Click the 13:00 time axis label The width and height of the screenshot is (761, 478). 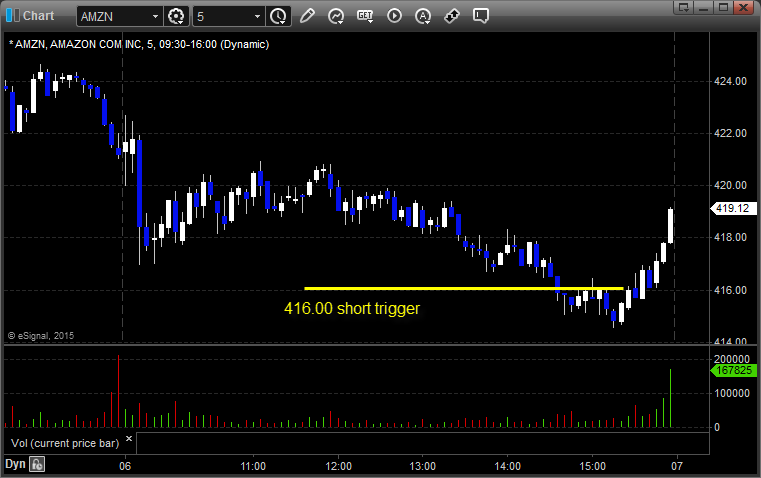[x=423, y=466]
